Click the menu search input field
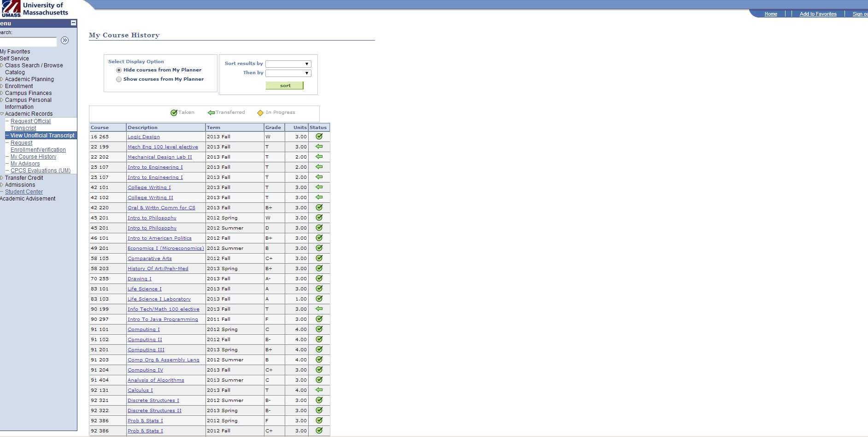 tap(28, 42)
